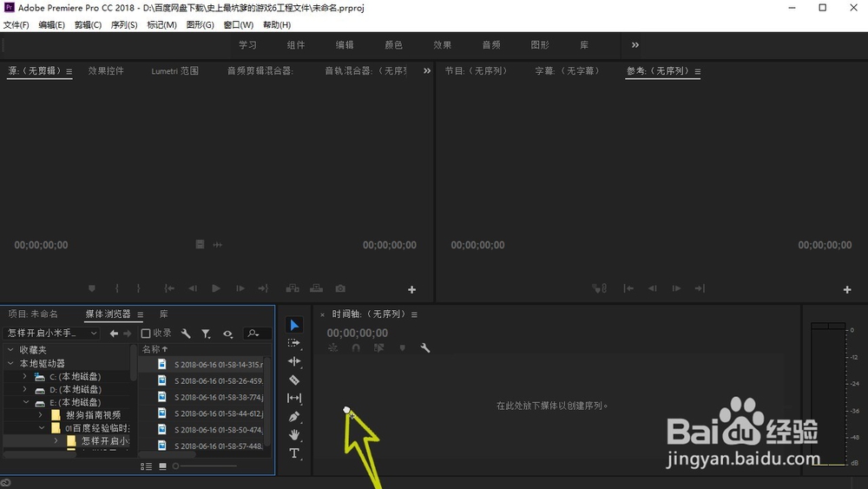Open 窗口(W) menu
The height and width of the screenshot is (489, 868).
coord(239,25)
